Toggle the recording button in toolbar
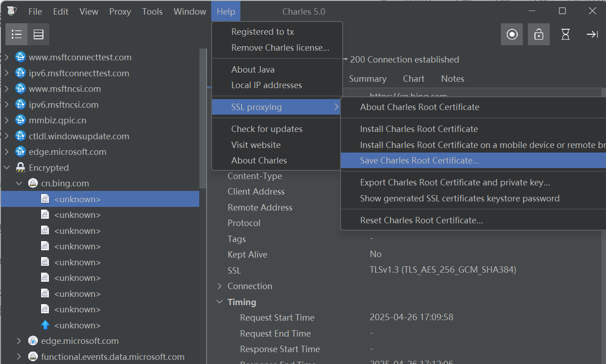This screenshot has width=606, height=364. click(512, 34)
